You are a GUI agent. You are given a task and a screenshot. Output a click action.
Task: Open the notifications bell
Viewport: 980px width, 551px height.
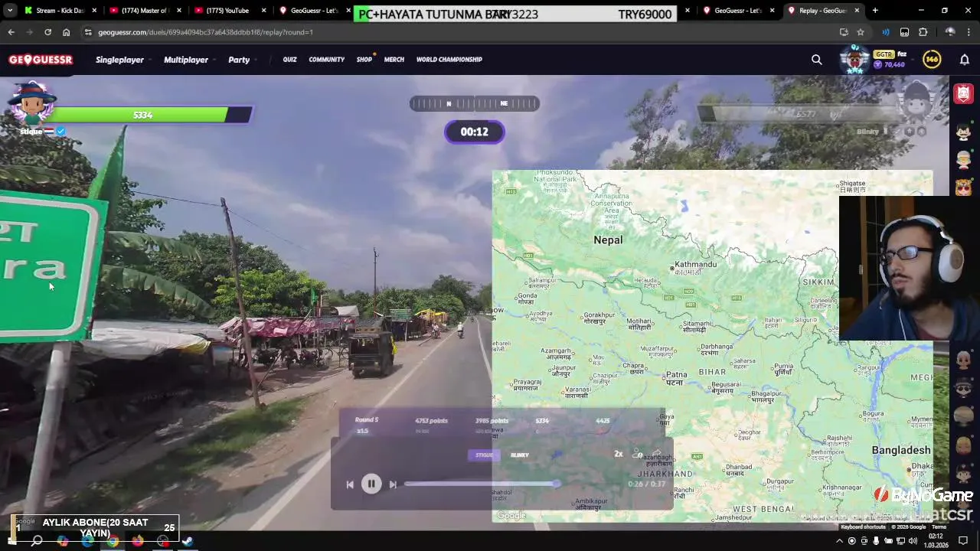point(965,60)
